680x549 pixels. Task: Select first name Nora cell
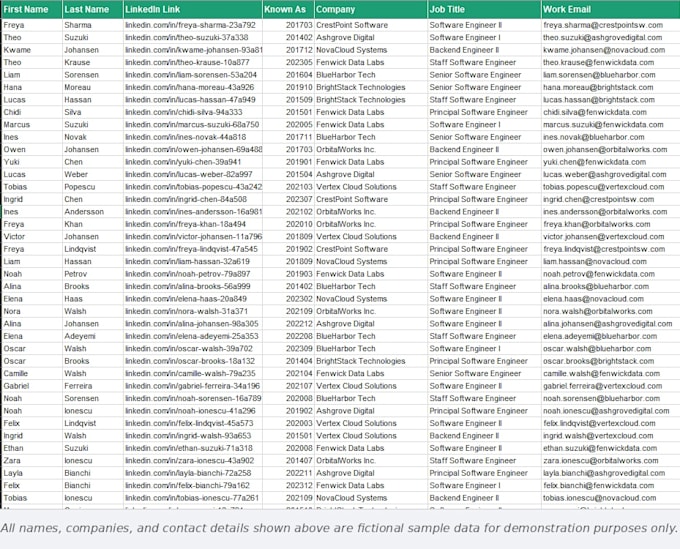point(32,311)
